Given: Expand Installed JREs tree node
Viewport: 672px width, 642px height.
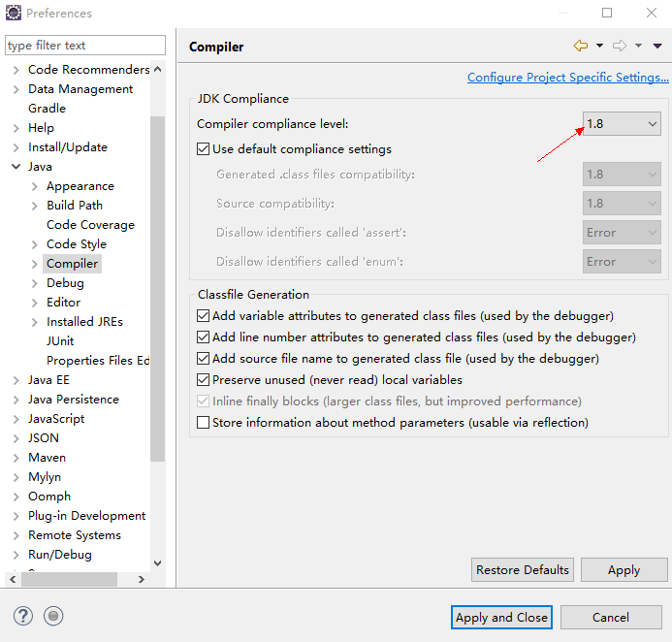Looking at the screenshot, I should click(35, 322).
